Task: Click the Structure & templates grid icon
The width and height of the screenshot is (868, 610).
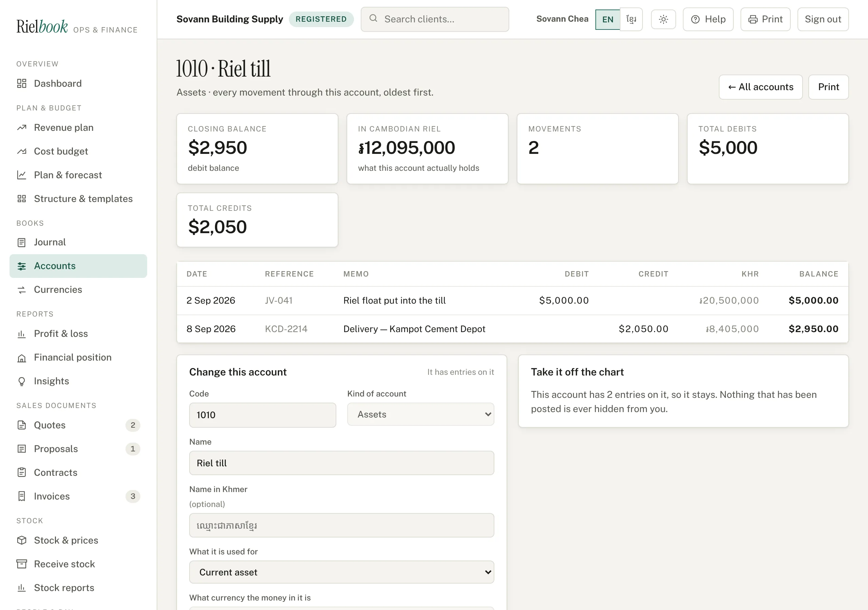Action: pos(22,199)
